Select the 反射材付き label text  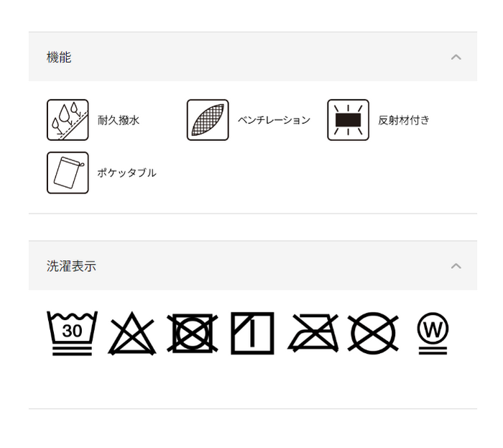tap(404, 120)
